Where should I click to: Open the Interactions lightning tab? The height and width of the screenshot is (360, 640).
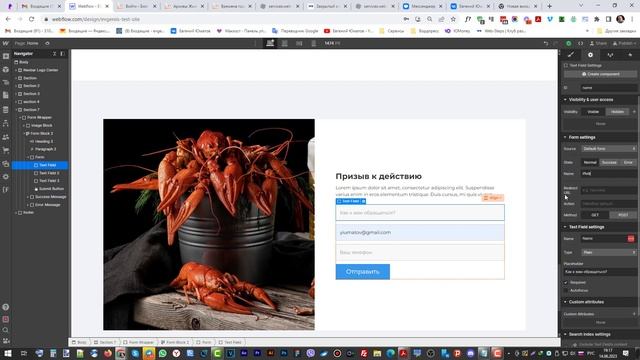(630, 55)
